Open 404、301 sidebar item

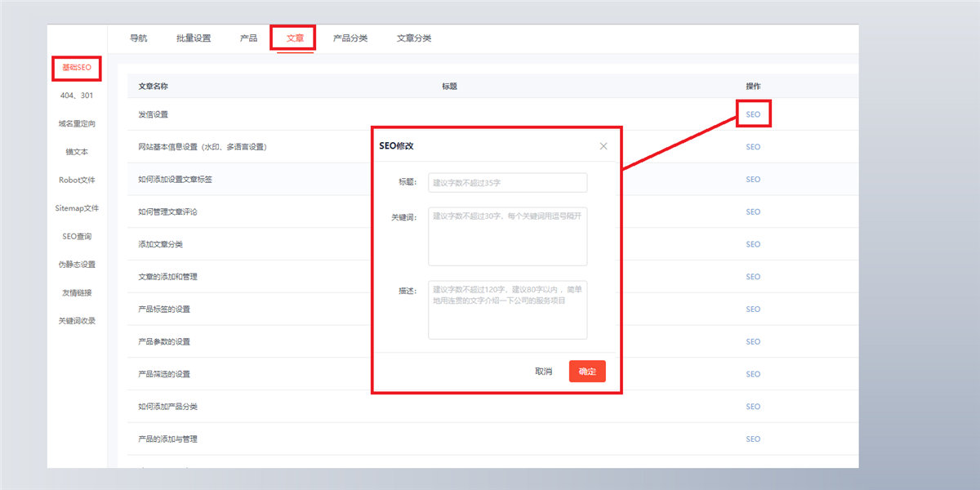tap(77, 96)
